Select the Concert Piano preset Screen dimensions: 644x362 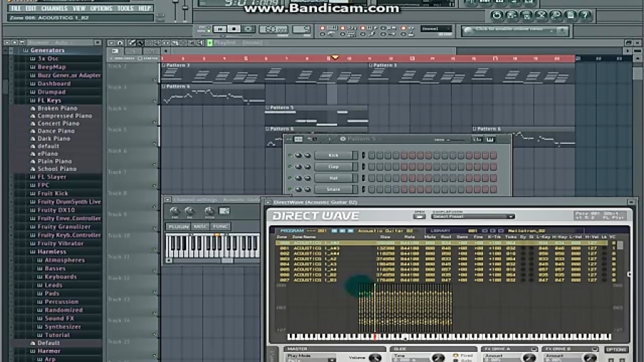point(59,124)
